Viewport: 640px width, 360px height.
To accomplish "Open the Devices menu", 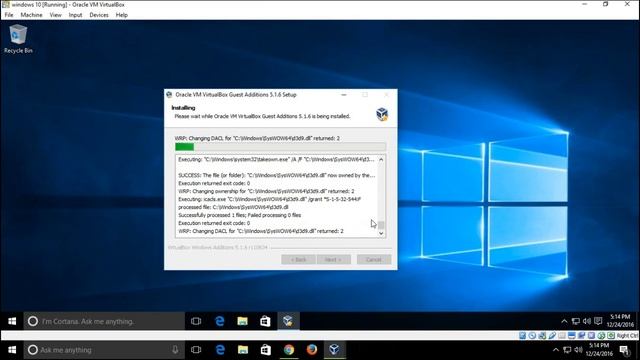I will pos(99,15).
